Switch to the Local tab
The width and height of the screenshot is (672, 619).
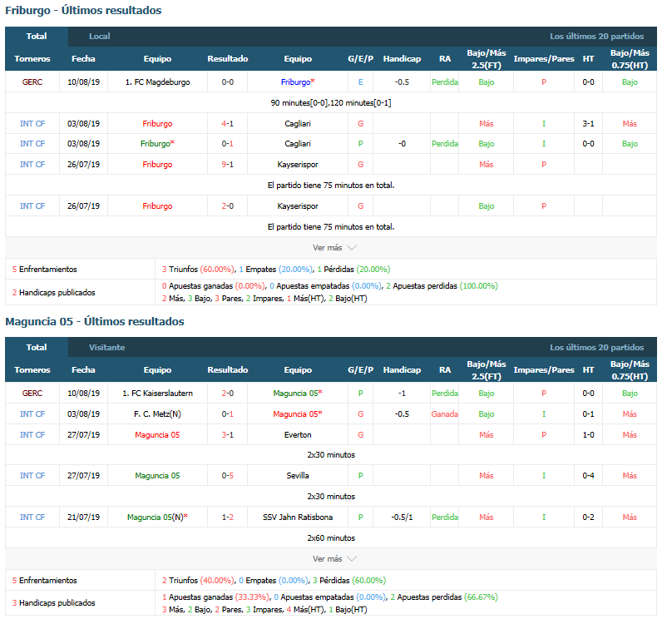[x=100, y=37]
